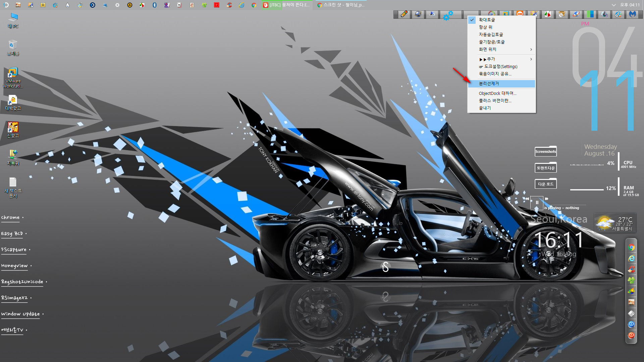Click the 16:11 desktop clock widget

pos(558,240)
